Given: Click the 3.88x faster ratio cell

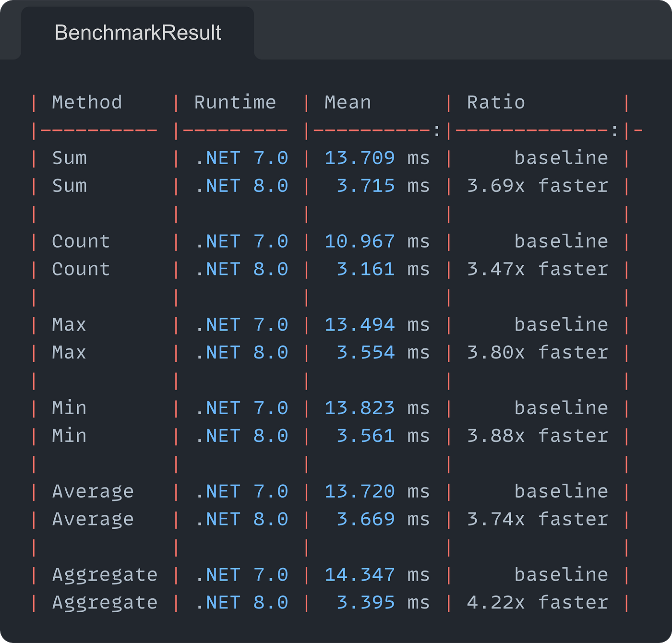Looking at the screenshot, I should pos(537,436).
